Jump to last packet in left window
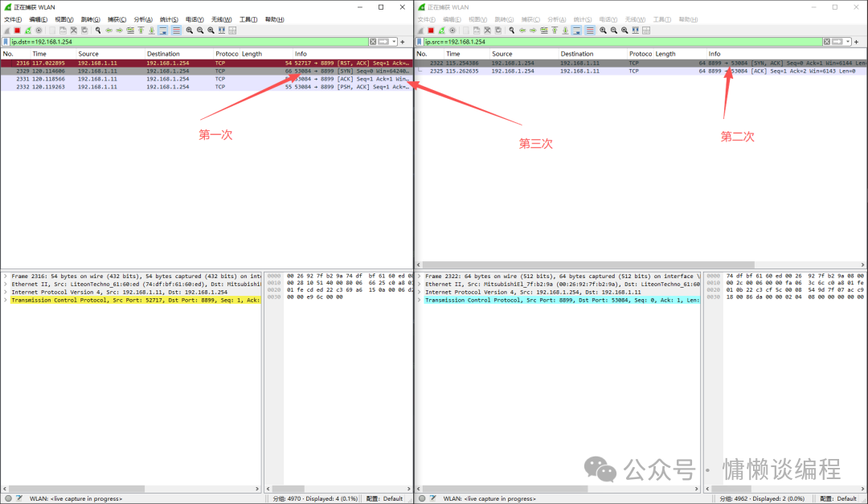Screen dimensions: 868x504 point(151,31)
